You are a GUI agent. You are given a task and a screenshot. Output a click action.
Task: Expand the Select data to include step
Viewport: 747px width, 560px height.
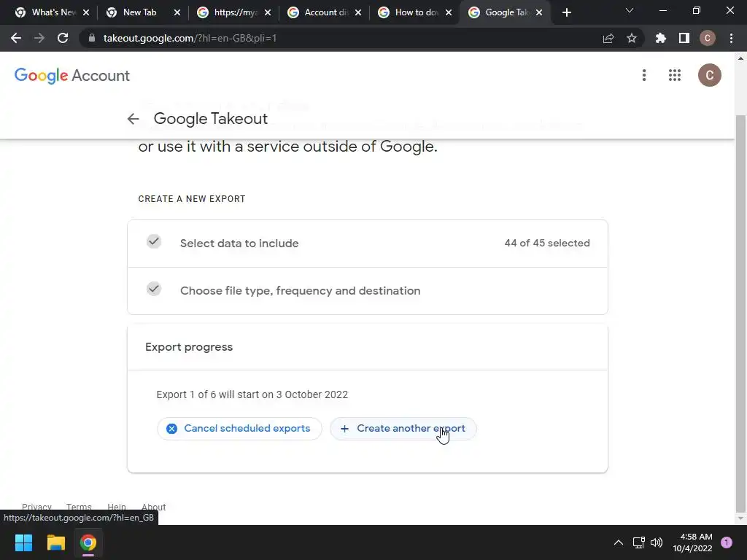coord(239,244)
